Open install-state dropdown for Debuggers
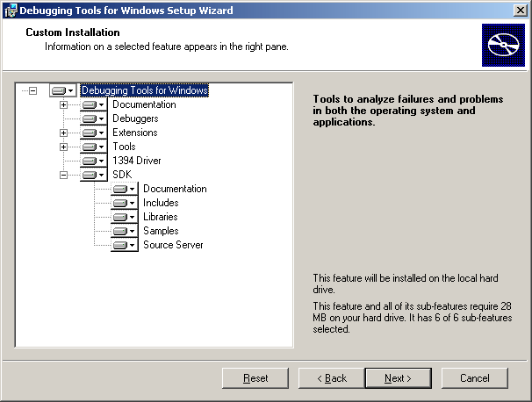This screenshot has width=532, height=402. point(94,118)
